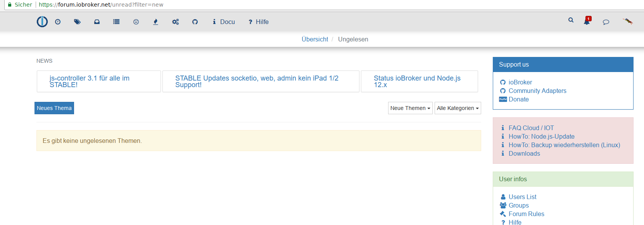Open the tags page icon
The height and width of the screenshot is (225, 644).
coord(77,22)
